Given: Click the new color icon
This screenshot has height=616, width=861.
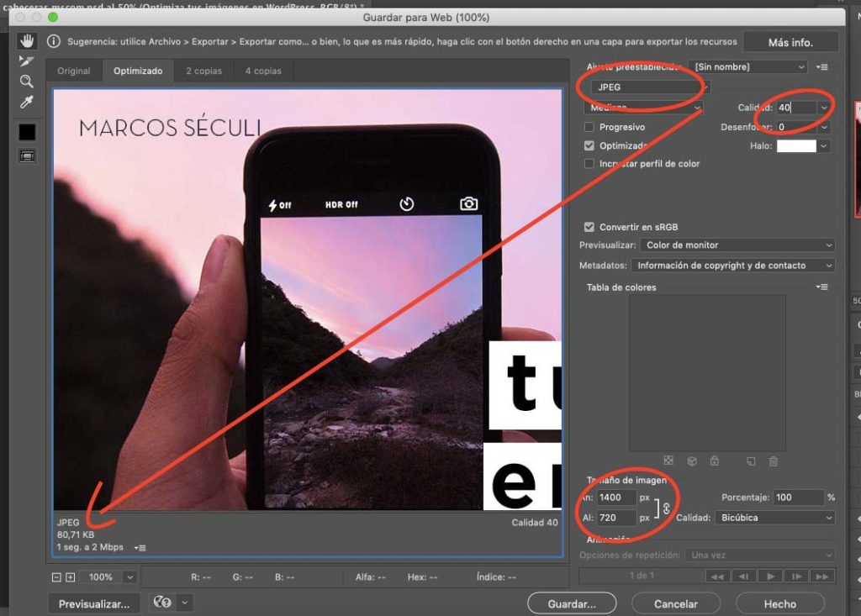Looking at the screenshot, I should [x=751, y=461].
